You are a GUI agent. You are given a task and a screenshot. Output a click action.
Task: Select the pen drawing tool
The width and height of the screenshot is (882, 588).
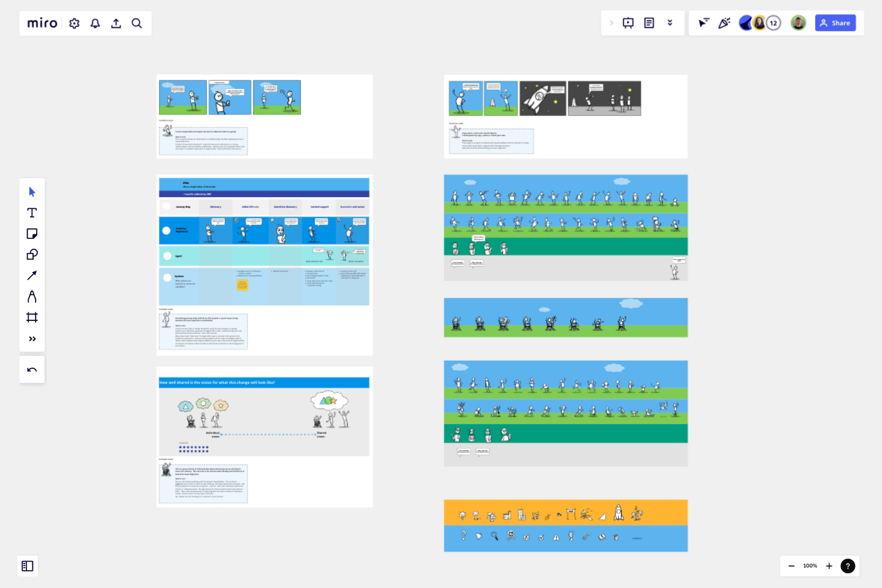[x=32, y=296]
